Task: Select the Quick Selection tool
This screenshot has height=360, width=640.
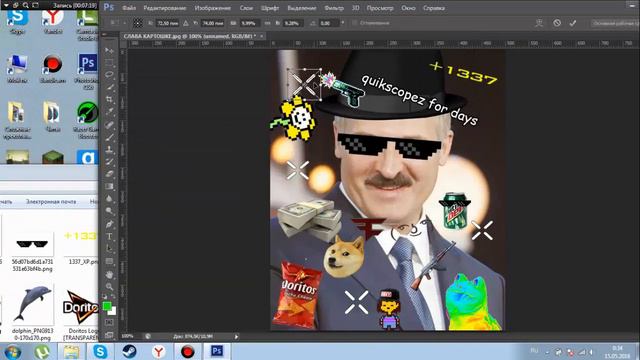Action: pos(109,87)
